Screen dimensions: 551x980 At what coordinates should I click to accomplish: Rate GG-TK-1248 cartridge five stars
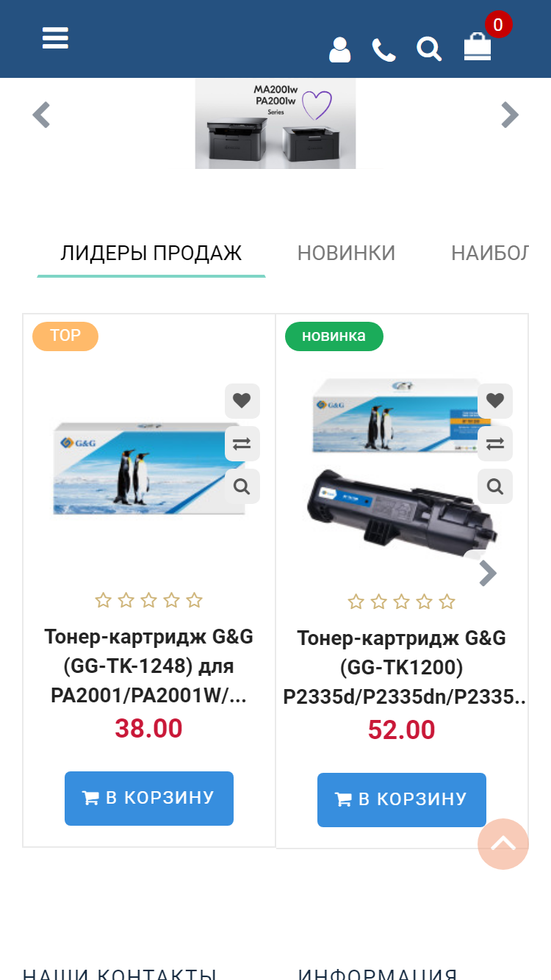pos(194,601)
